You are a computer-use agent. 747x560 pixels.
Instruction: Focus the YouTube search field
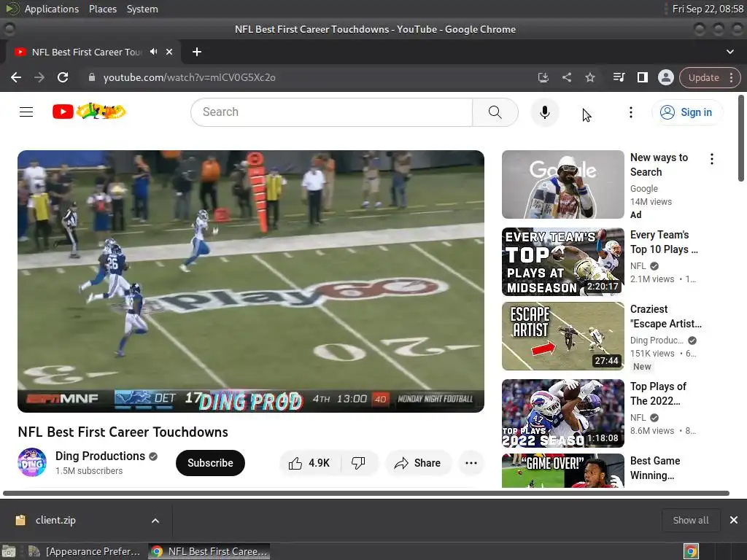332,112
